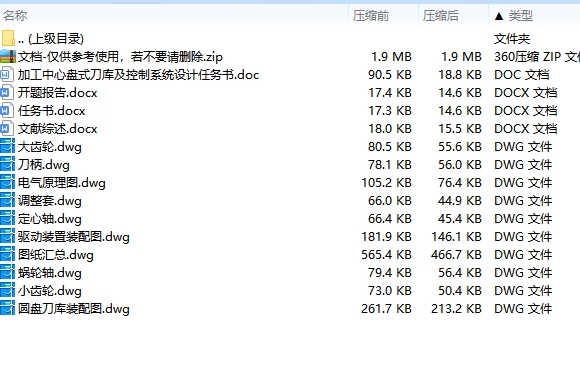This screenshot has height=382, width=580.
Task: Click the Word icon beside 文献综述.docx
Action: 7,129
